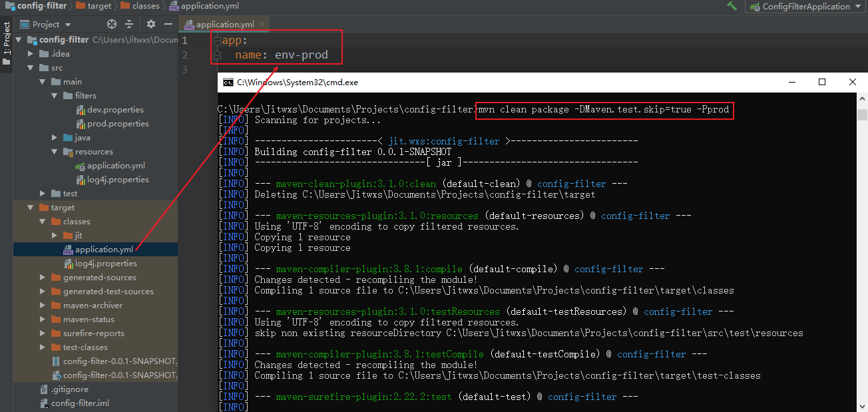Collapse the app: fold marker on line 1
The height and width of the screenshot is (412, 868).
coord(218,41)
